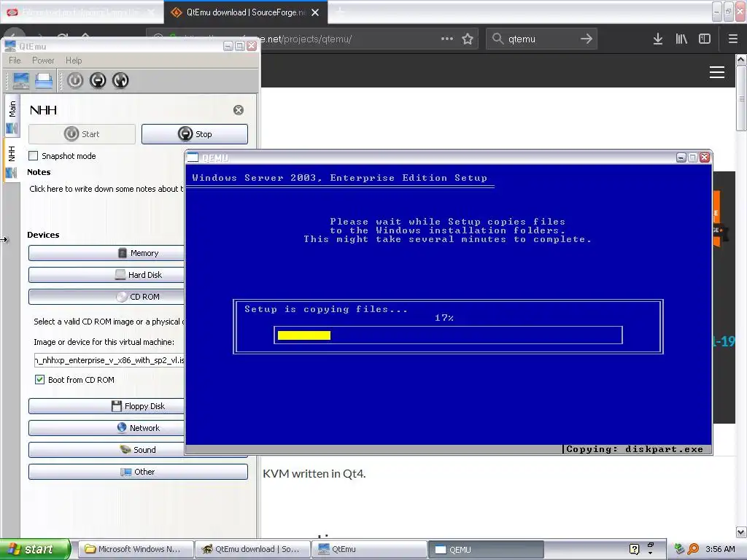
Task: Click the 'Copying: diskpart.exe' status text
Action: tap(634, 449)
